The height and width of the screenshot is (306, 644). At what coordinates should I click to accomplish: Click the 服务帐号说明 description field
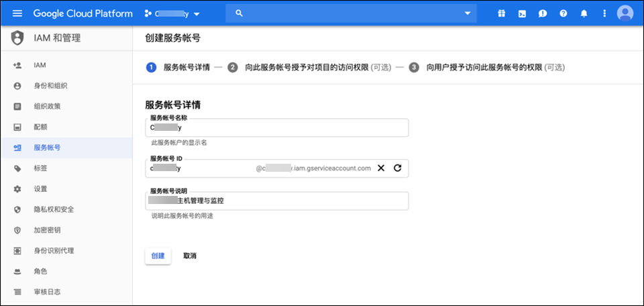(x=277, y=201)
